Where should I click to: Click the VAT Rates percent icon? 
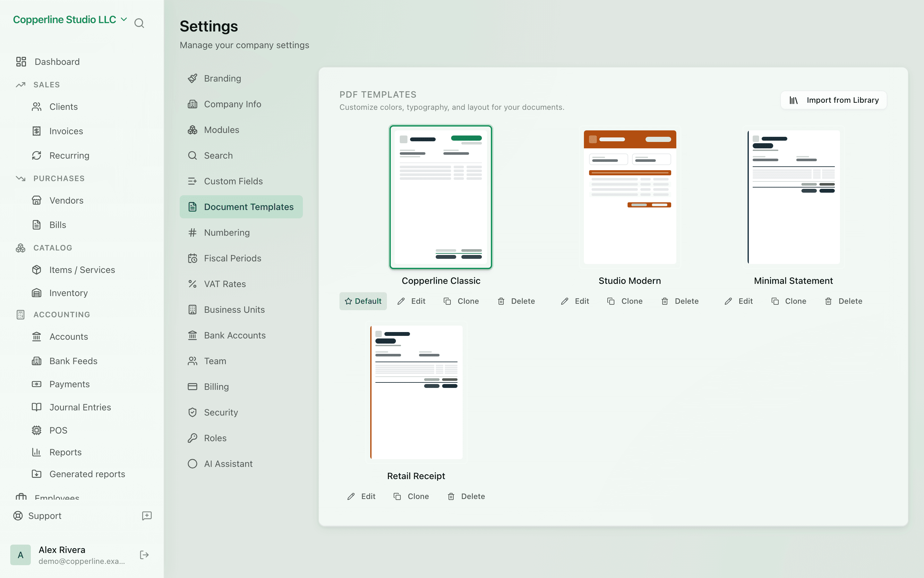(x=193, y=284)
